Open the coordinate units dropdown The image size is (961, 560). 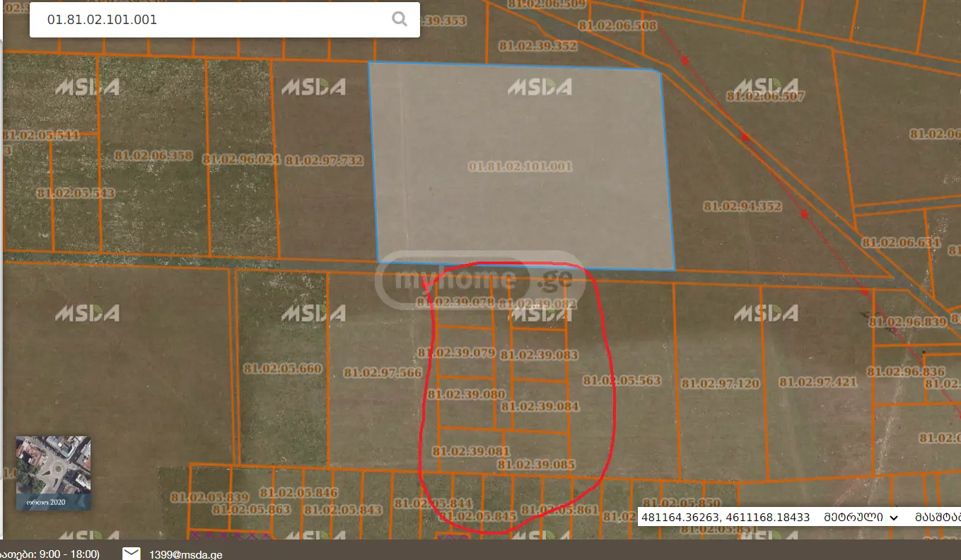pos(861,517)
